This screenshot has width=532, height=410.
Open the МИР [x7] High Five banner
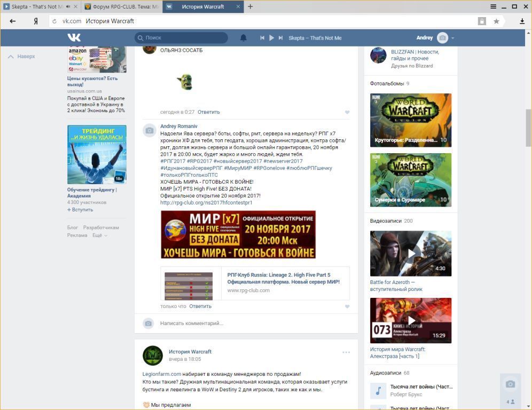click(238, 235)
